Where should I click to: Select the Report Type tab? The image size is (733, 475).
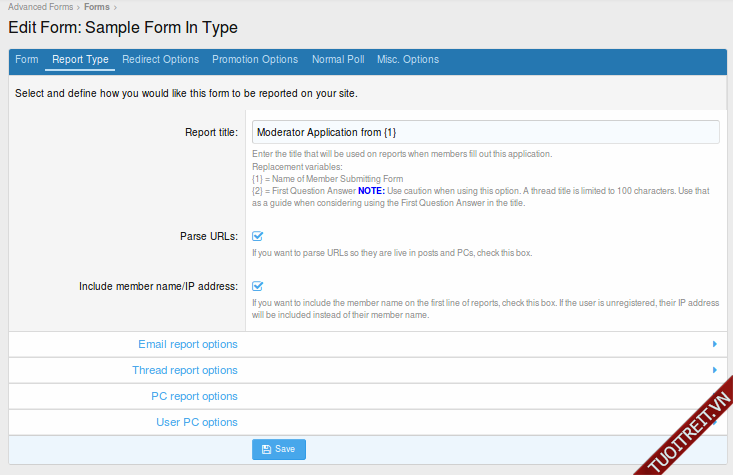pos(80,60)
